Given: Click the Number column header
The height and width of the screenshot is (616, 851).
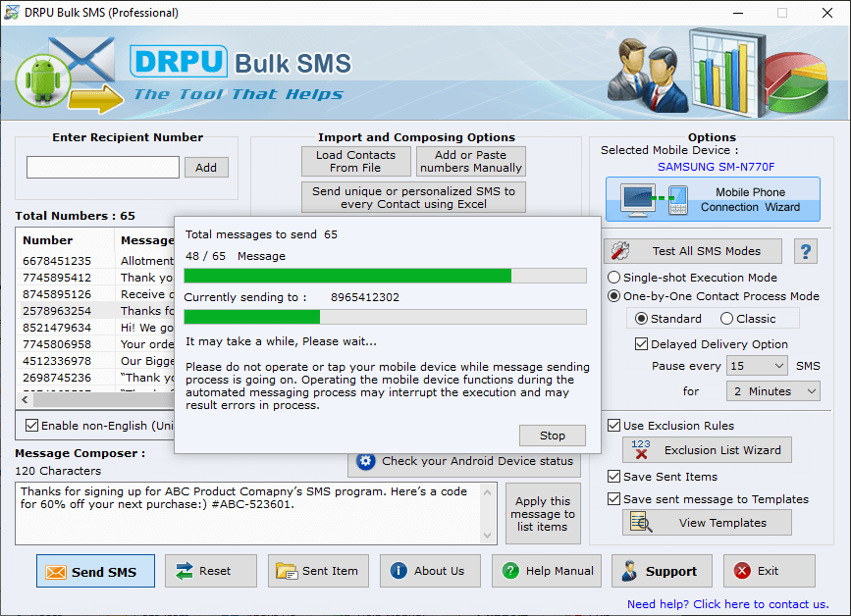Looking at the screenshot, I should [66, 240].
